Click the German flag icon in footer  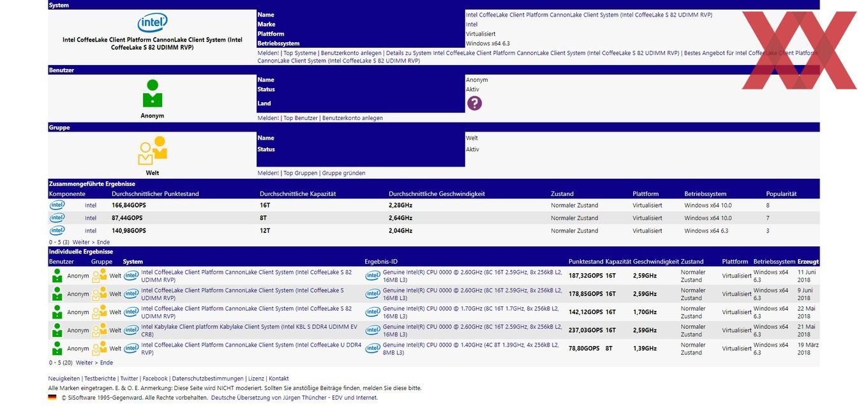point(52,397)
